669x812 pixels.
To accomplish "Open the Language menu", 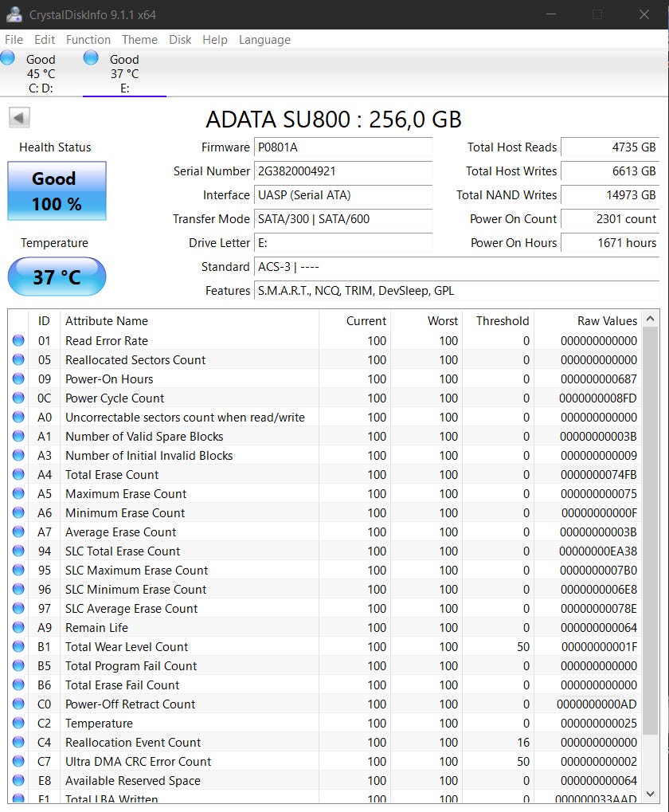I will (x=264, y=40).
